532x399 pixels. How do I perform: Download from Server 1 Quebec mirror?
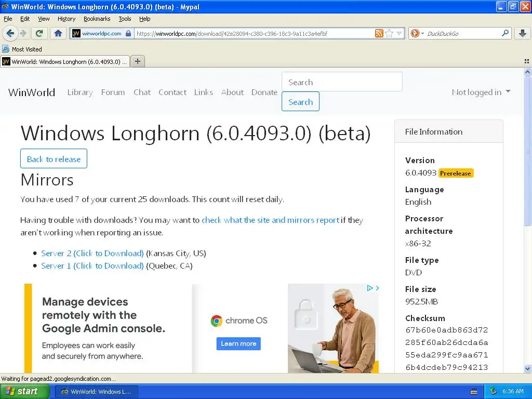point(92,265)
